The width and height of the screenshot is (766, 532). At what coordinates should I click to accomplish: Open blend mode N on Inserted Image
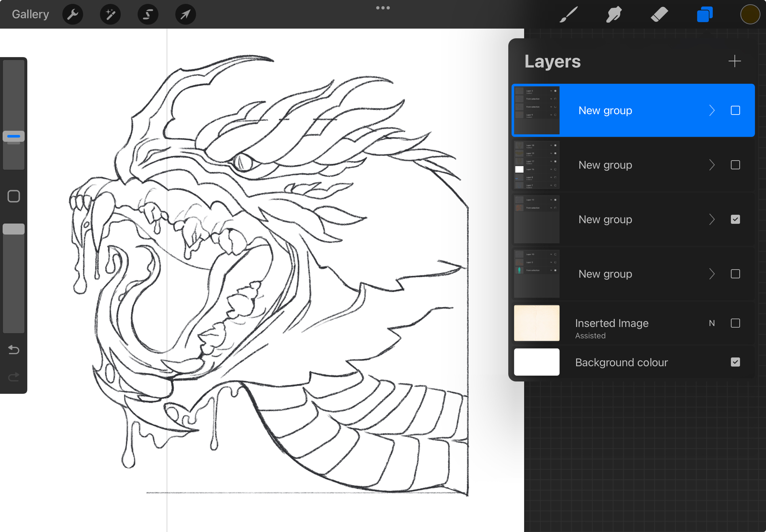click(712, 323)
